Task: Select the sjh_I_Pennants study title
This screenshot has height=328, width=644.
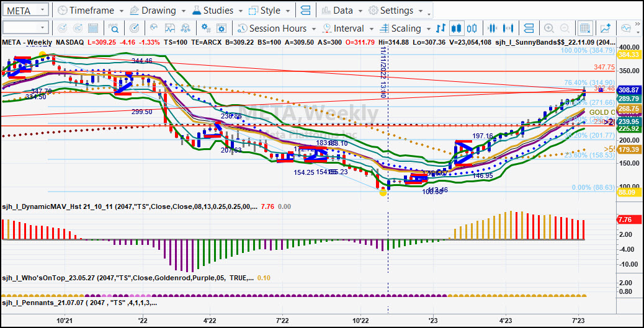Action: [79, 303]
